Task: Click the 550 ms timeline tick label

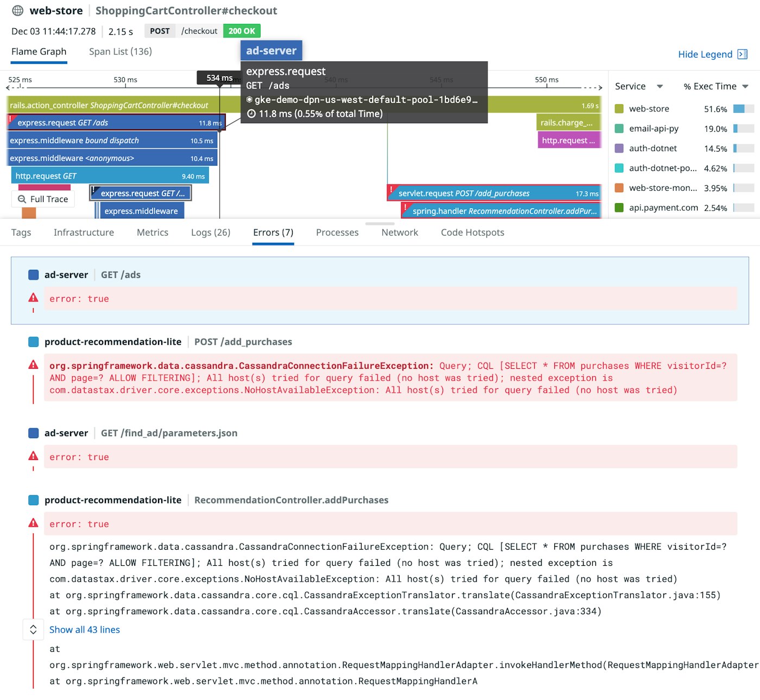Action: click(547, 80)
